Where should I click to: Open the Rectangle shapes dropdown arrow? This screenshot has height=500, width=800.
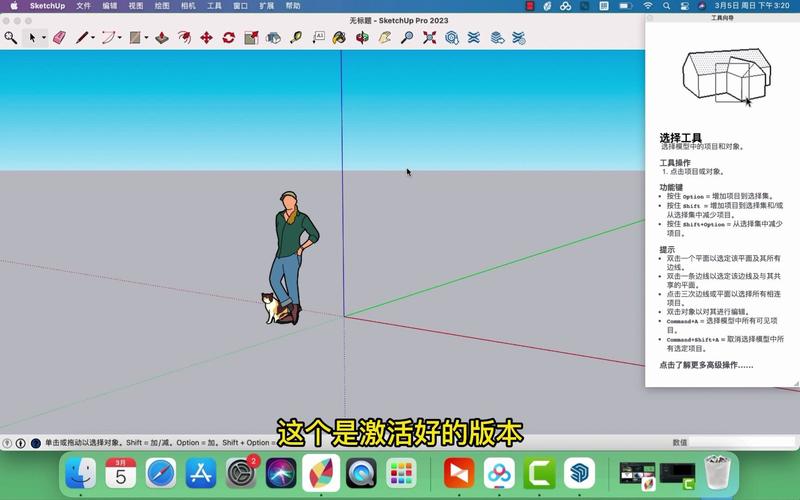point(146,38)
